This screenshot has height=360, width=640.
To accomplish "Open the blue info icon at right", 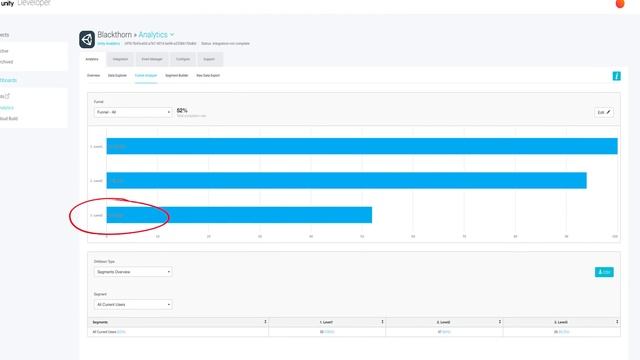I will [x=616, y=76].
